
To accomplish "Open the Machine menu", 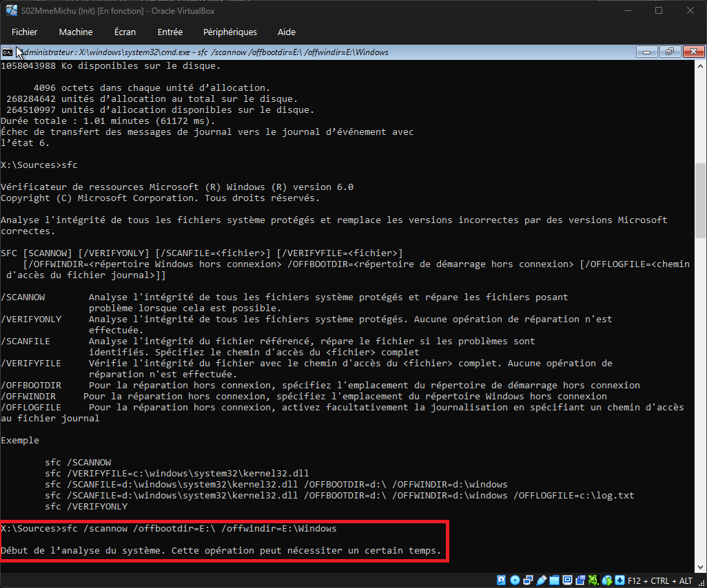I will pyautogui.click(x=76, y=32).
